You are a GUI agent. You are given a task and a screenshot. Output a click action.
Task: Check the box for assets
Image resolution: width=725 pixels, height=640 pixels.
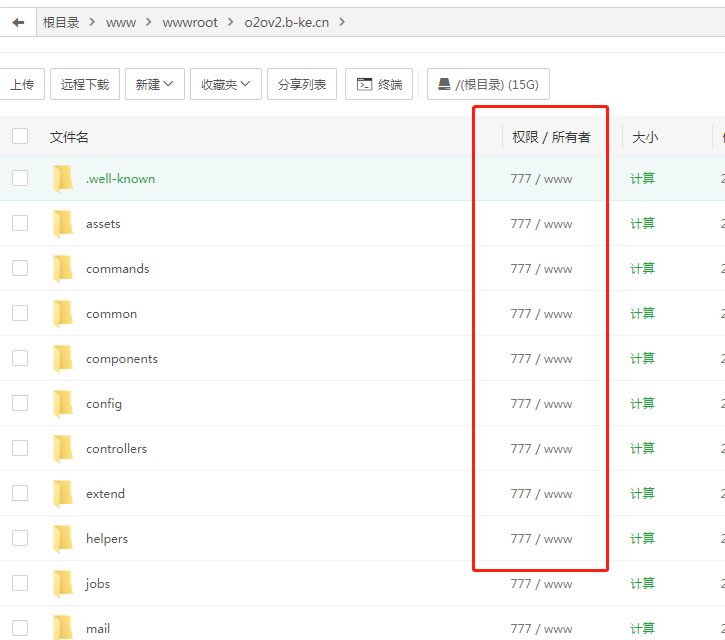[20, 223]
